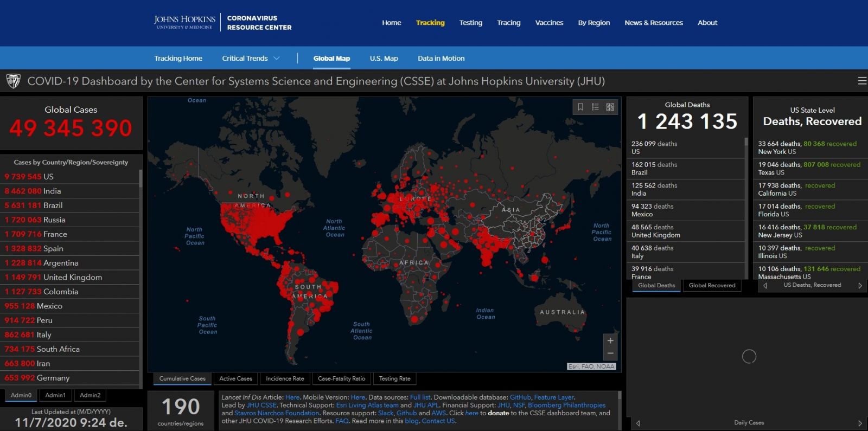Viewport: 868px width, 431px height.
Task: Open the bookmarks icon on the map
Action: pos(580,107)
